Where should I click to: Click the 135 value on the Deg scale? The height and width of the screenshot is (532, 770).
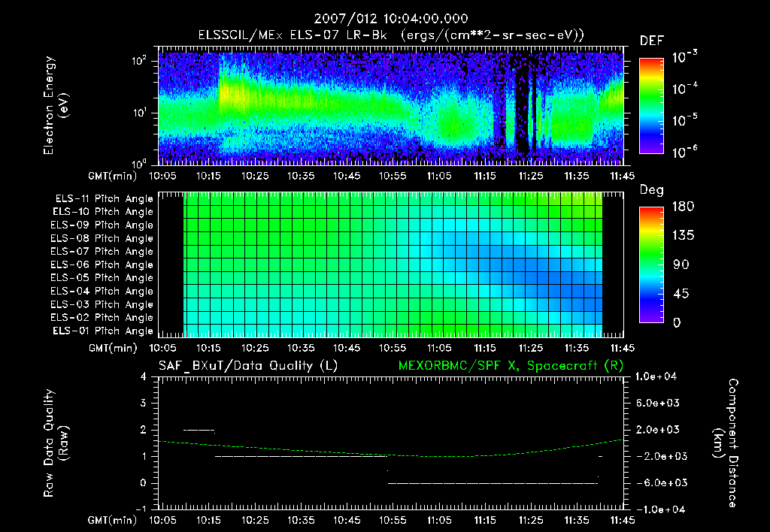click(684, 236)
